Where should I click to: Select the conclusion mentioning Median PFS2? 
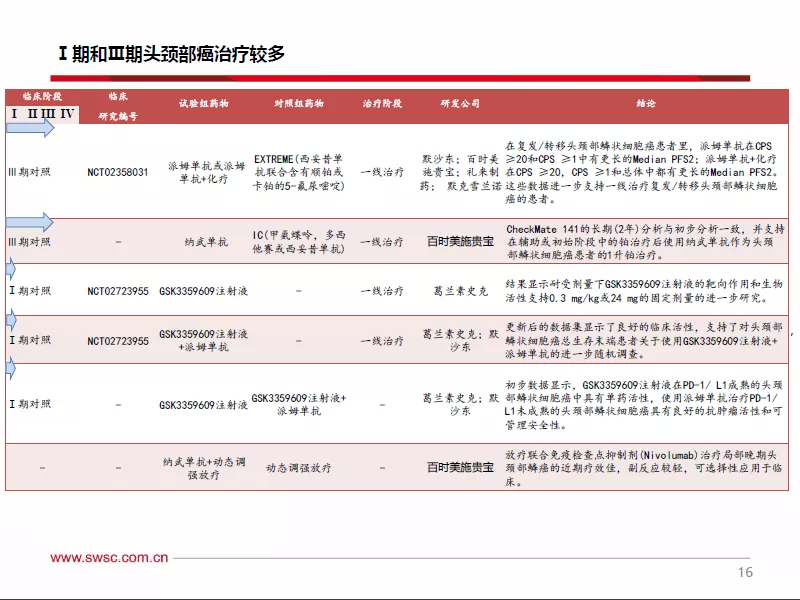pos(642,172)
